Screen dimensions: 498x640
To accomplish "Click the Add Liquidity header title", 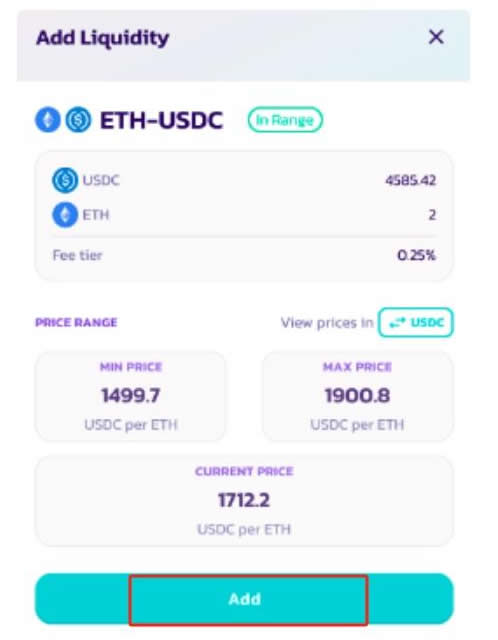I will click(x=102, y=38).
